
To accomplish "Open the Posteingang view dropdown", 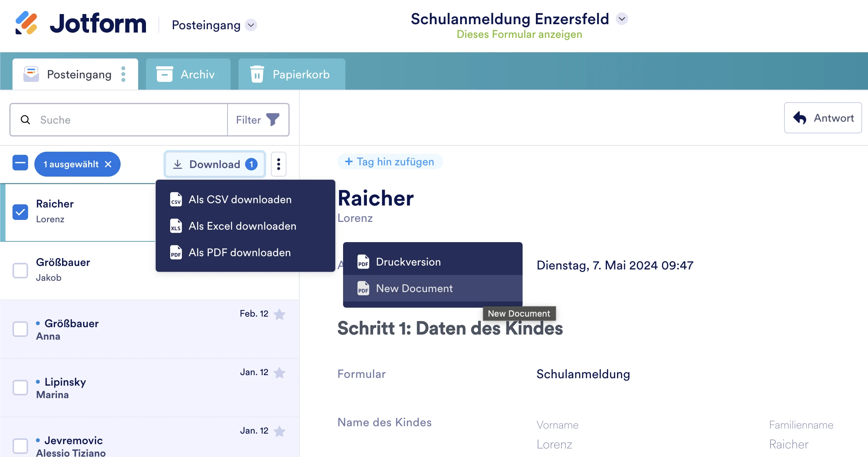I will [x=251, y=25].
